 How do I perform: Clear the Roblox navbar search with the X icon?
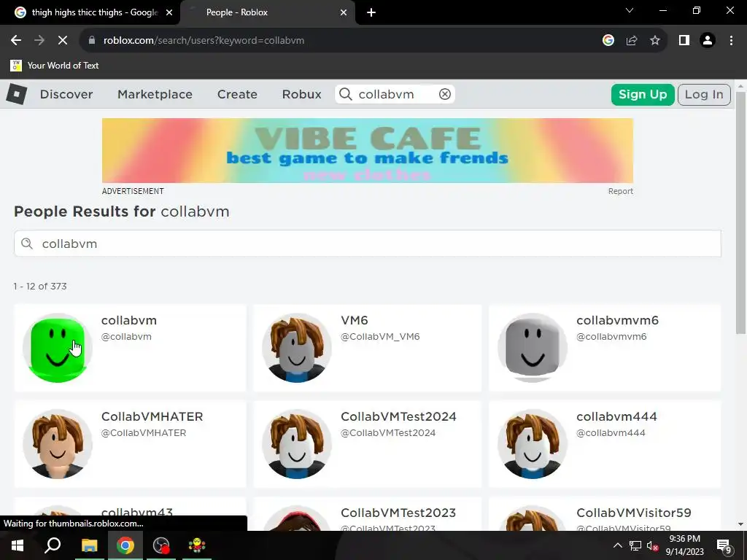pos(444,94)
